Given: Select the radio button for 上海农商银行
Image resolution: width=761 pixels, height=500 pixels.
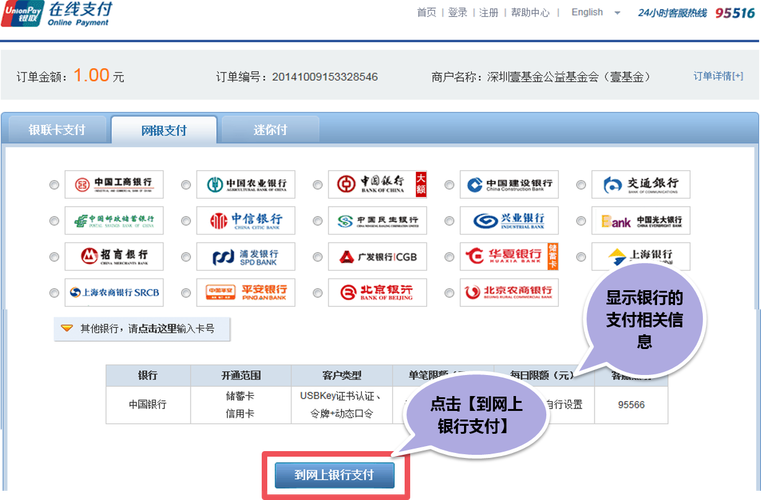Looking at the screenshot, I should pos(54,293).
